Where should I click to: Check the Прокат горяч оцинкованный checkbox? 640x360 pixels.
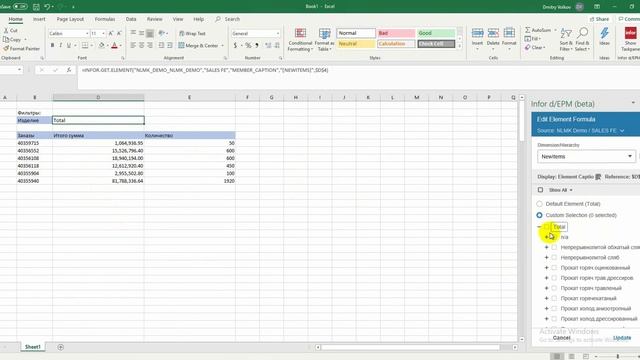point(554,268)
